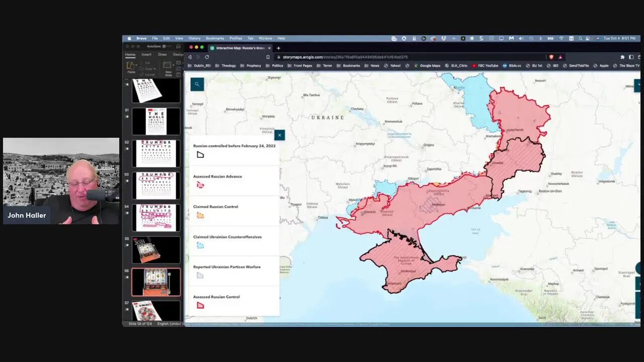Image resolution: width=644 pixels, height=362 pixels.
Task: Open the Window menu
Action: tap(265, 38)
